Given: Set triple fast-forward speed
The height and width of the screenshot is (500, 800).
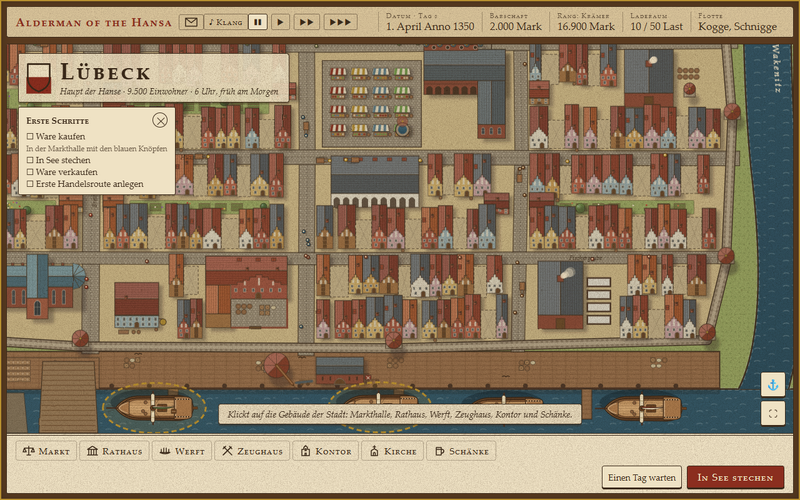Looking at the screenshot, I should tap(340, 22).
